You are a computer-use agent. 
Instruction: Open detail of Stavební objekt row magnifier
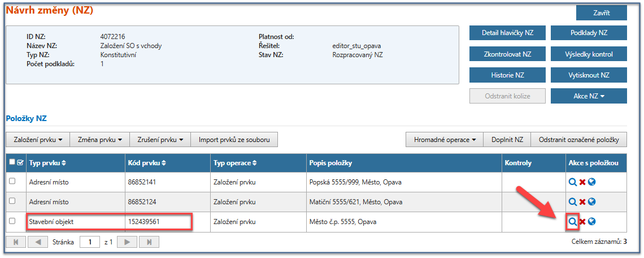click(x=573, y=222)
